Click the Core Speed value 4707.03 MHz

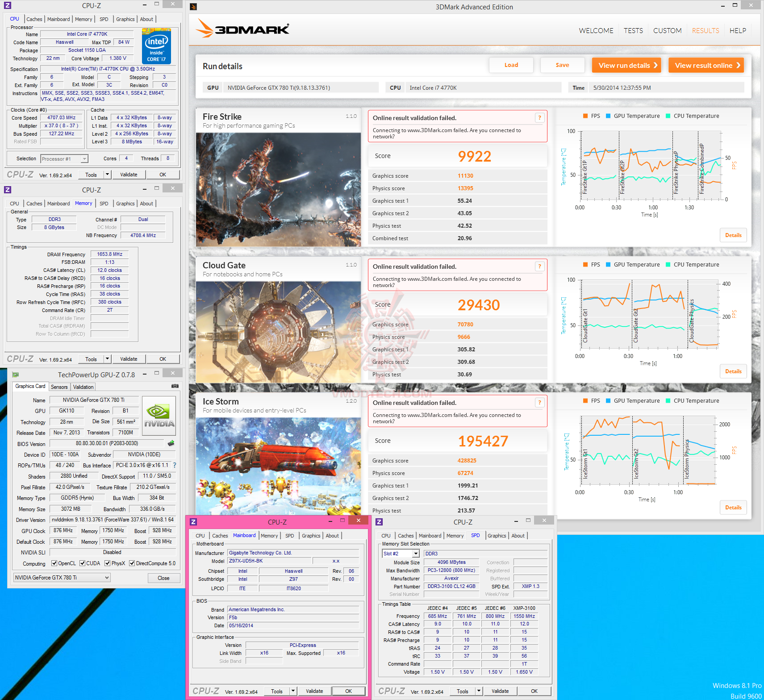pyautogui.click(x=62, y=118)
